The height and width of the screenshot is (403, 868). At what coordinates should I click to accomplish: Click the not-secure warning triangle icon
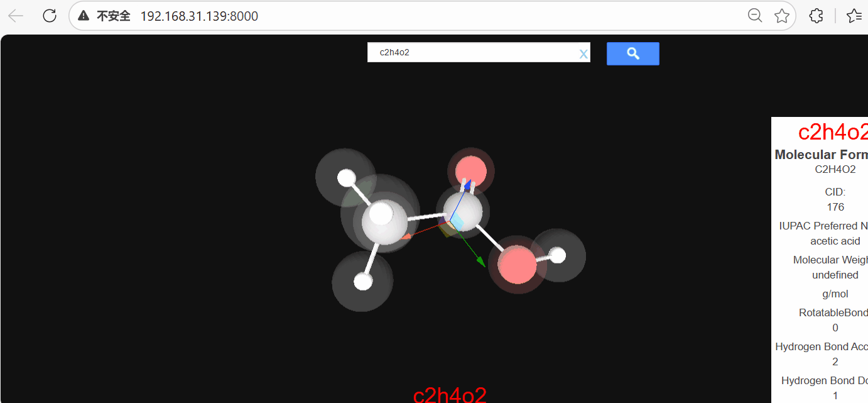(83, 16)
